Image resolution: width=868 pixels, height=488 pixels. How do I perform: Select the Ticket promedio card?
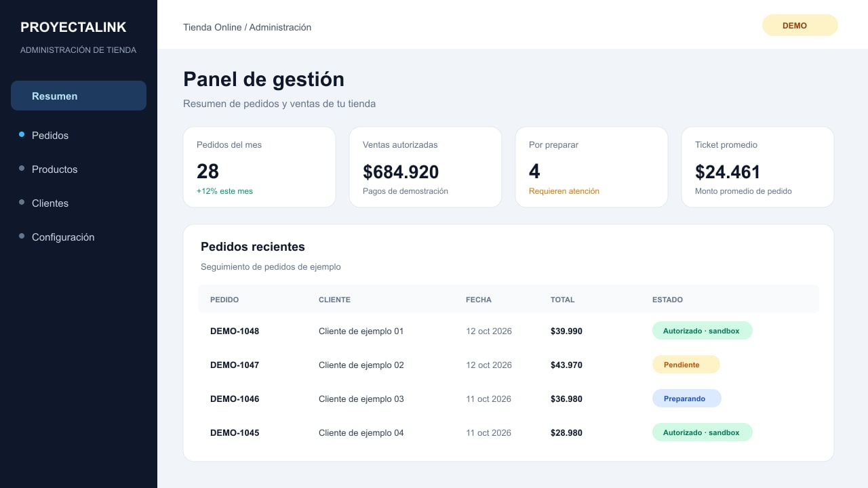point(757,167)
